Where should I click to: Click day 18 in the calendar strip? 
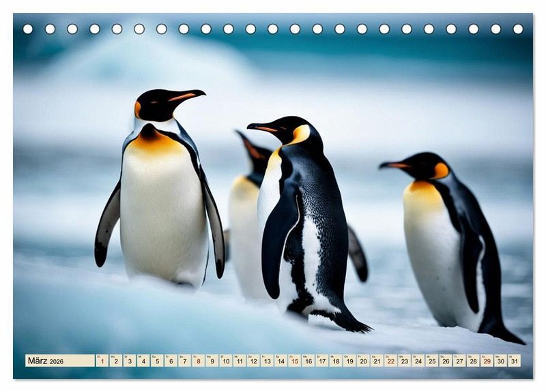pyautogui.click(x=335, y=361)
